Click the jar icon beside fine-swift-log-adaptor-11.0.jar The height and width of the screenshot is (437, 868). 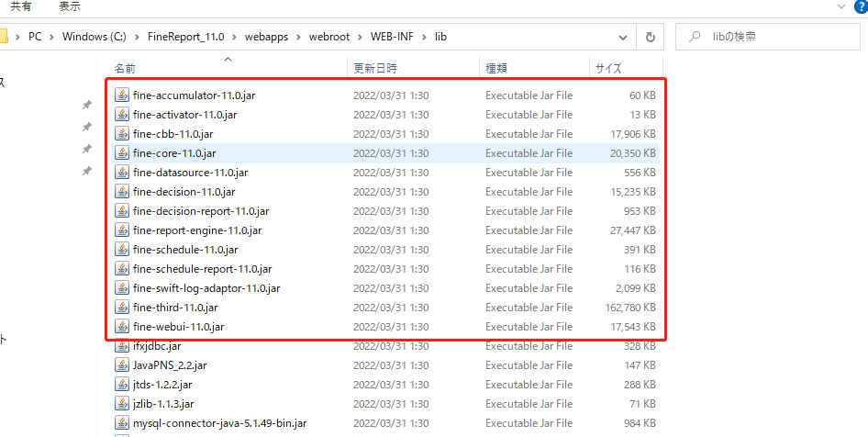(x=121, y=288)
